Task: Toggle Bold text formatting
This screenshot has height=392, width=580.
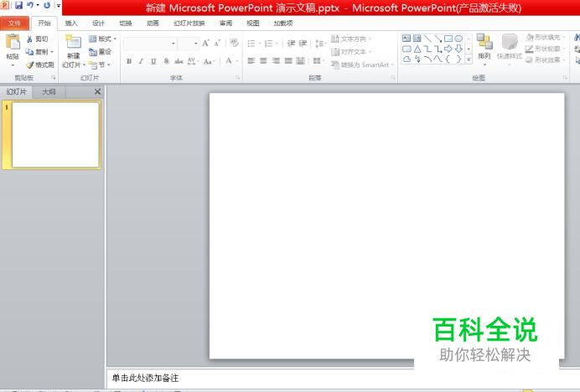Action: [128, 61]
